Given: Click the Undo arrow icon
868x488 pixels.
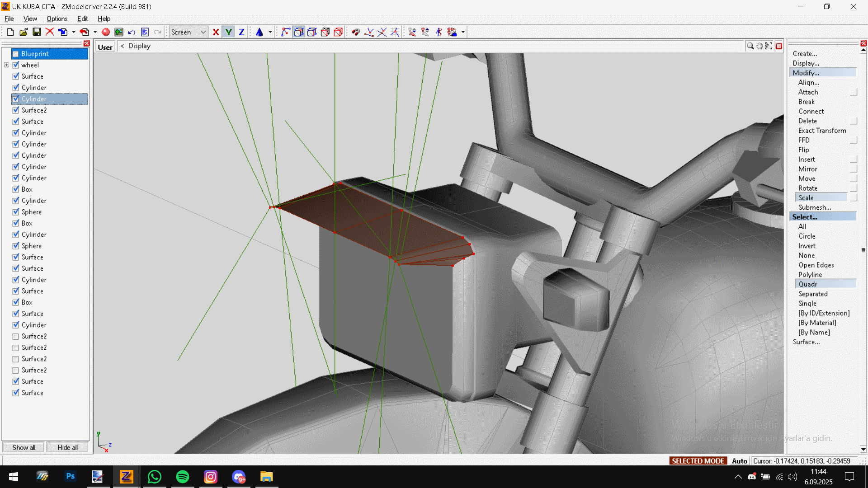Looking at the screenshot, I should tap(132, 32).
